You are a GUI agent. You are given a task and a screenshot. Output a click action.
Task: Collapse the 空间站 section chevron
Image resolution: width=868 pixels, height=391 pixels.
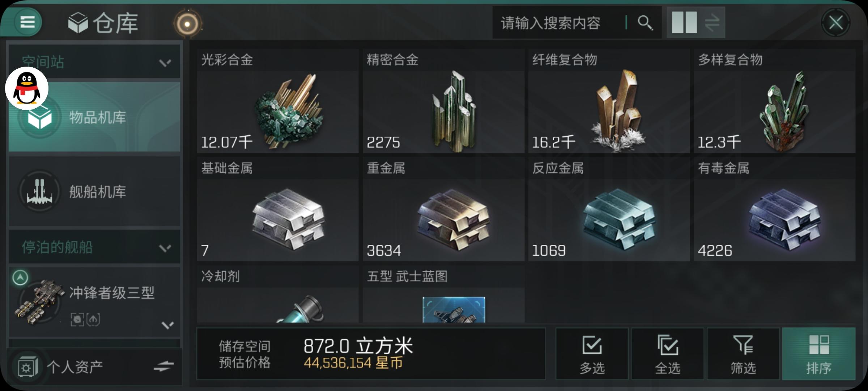click(x=165, y=63)
